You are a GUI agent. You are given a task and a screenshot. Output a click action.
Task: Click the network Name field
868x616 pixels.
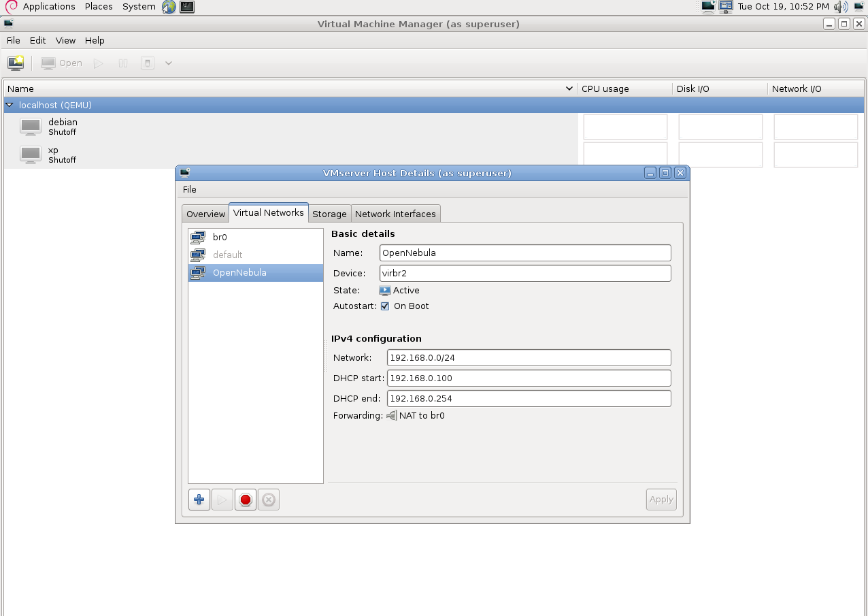(x=525, y=253)
